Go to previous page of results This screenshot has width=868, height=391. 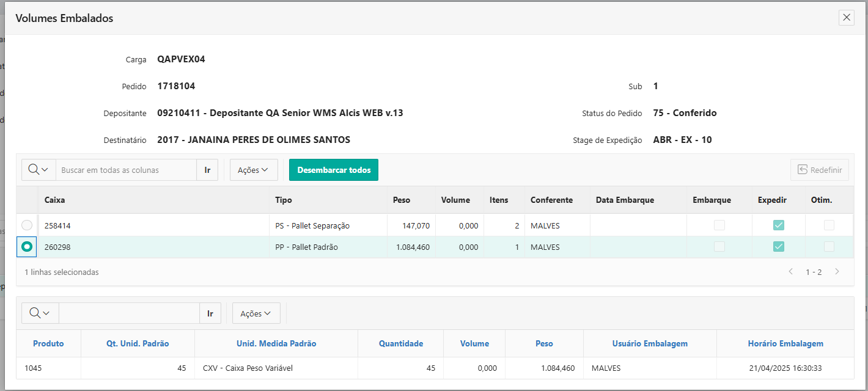tap(790, 272)
